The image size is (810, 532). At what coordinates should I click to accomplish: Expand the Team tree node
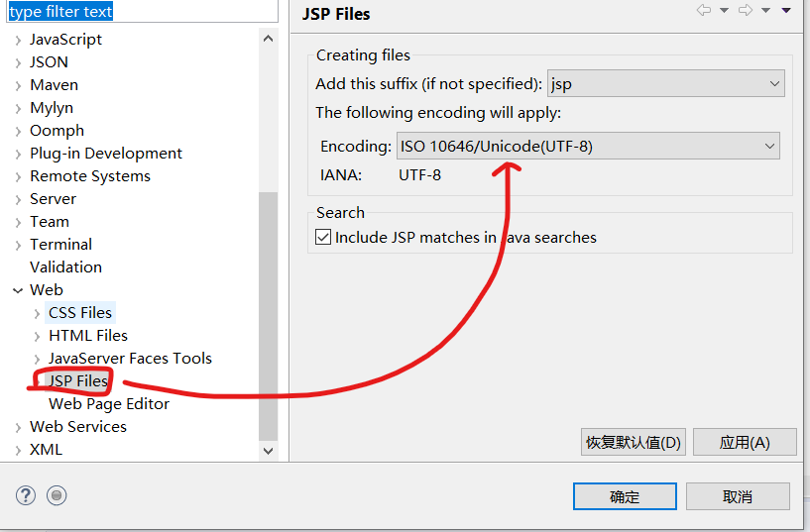tap(18, 222)
